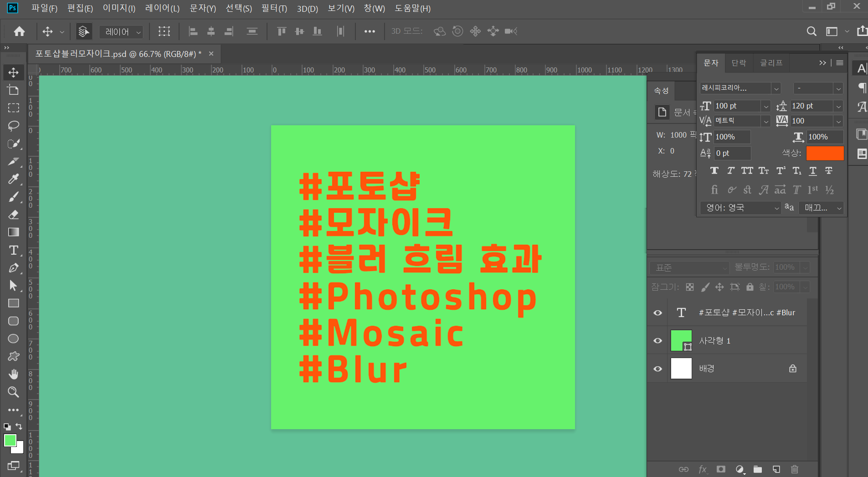Open the 이미지(I) menu
Image resolution: width=868 pixels, height=477 pixels.
tap(119, 8)
